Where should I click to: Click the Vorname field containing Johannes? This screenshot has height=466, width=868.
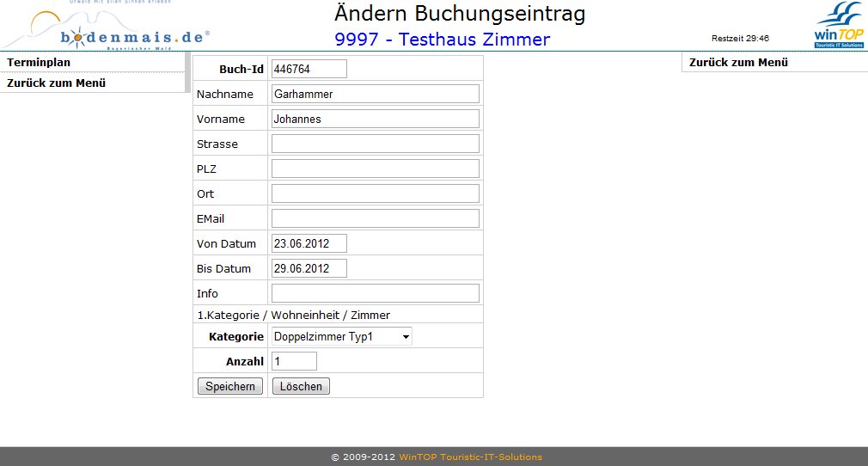pyautogui.click(x=375, y=119)
